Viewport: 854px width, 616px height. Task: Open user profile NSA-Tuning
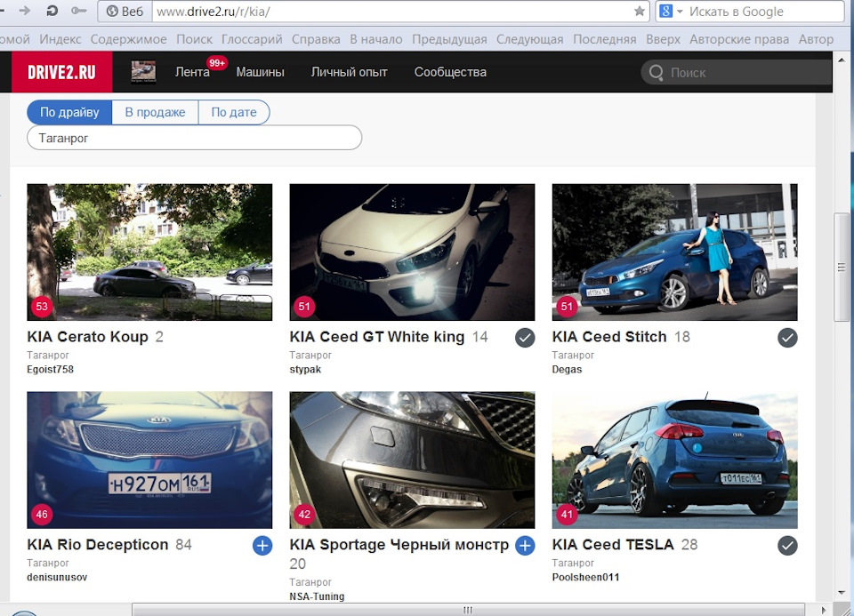(x=317, y=596)
